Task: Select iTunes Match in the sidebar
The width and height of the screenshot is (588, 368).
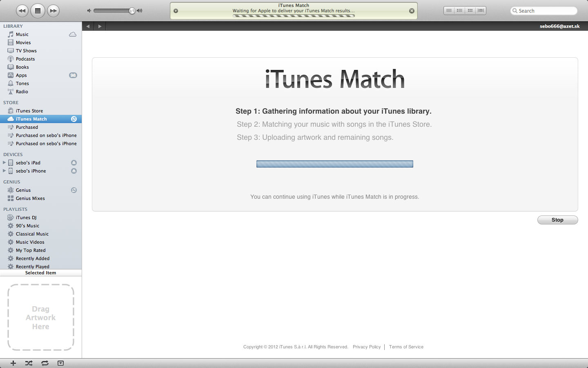Action: (41, 119)
